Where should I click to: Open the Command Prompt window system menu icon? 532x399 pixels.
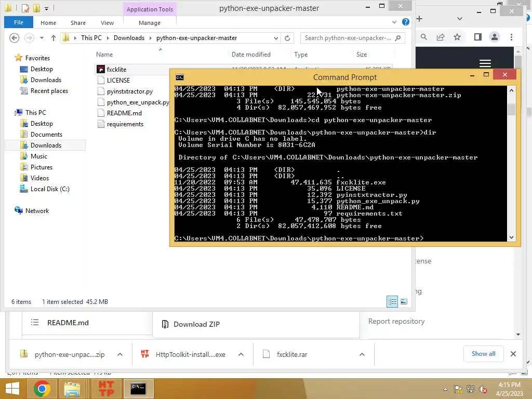coord(179,77)
